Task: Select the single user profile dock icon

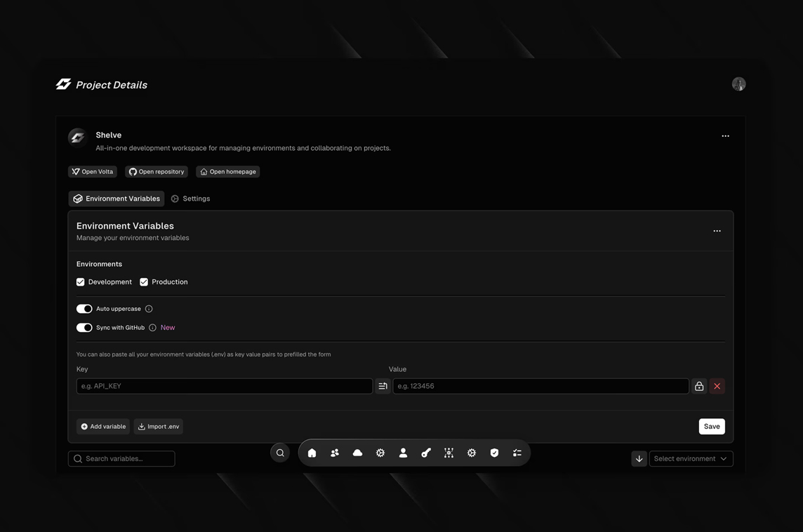Action: pos(403,453)
